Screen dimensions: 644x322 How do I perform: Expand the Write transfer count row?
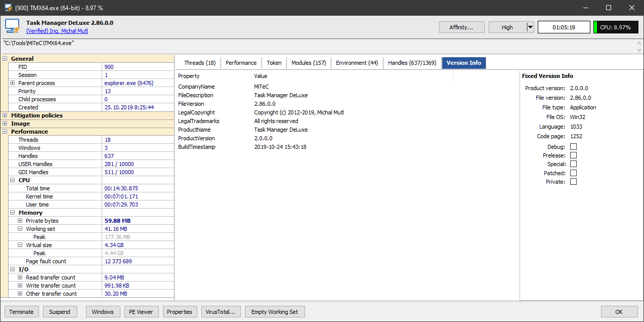20,286
